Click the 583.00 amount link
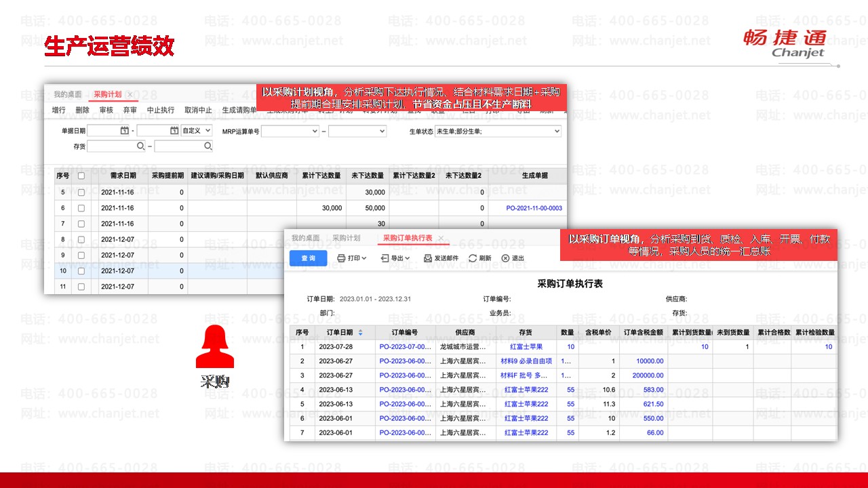 pyautogui.click(x=654, y=390)
